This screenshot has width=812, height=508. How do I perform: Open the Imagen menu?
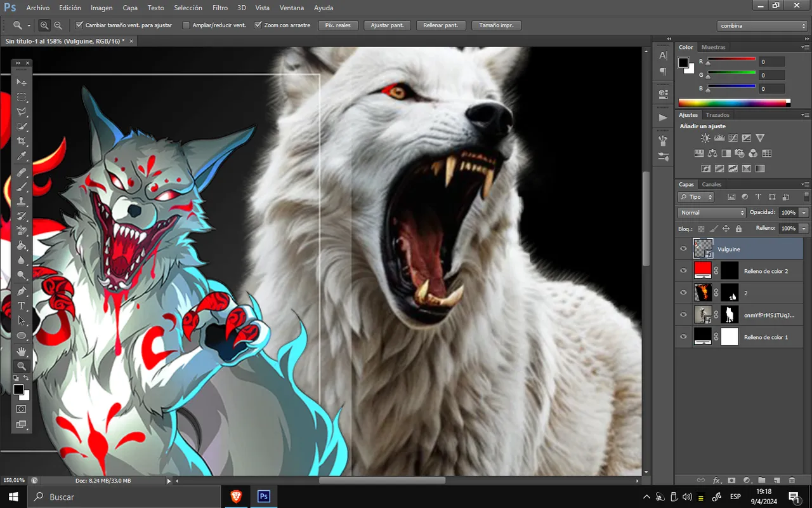101,8
